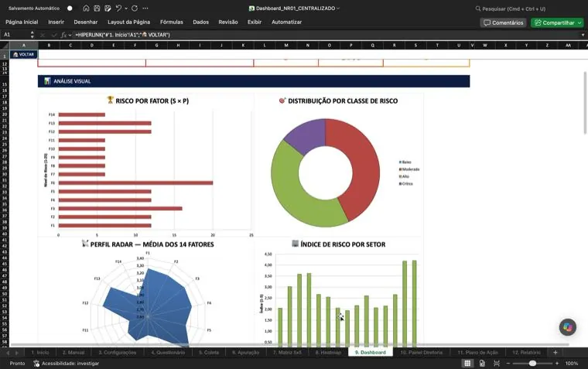The height and width of the screenshot is (369, 588).
Task: Click the ANÁLISE VISUAL banner
Action: (x=254, y=81)
